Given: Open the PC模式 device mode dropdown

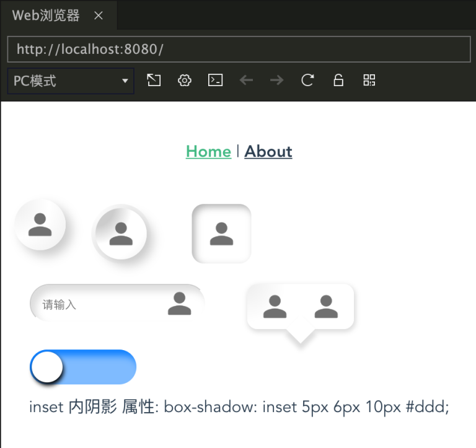Looking at the screenshot, I should (x=71, y=81).
